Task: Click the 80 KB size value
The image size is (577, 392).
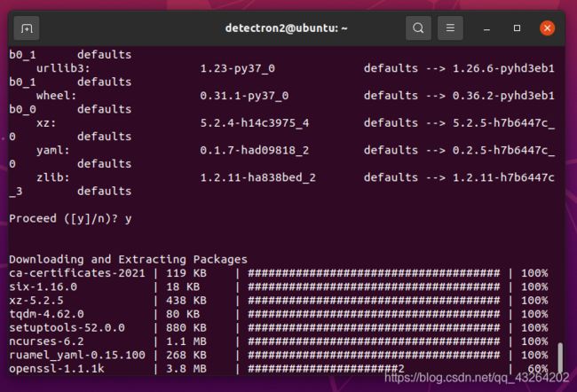Action: [183, 314]
